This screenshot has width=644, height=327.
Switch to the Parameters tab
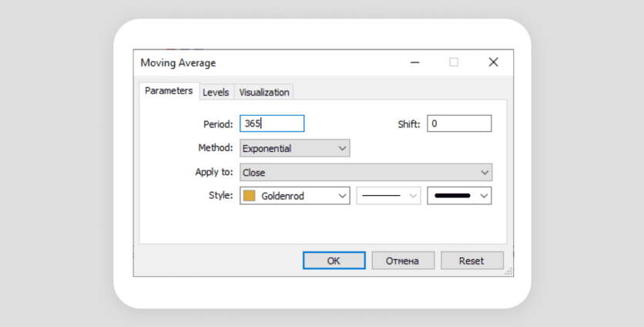(x=169, y=91)
